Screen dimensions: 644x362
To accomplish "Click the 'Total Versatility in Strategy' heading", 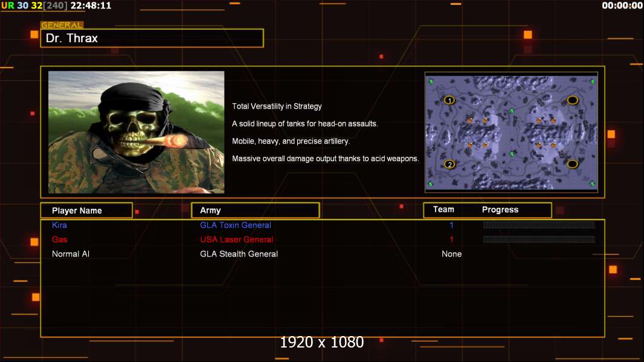I will pos(277,106).
